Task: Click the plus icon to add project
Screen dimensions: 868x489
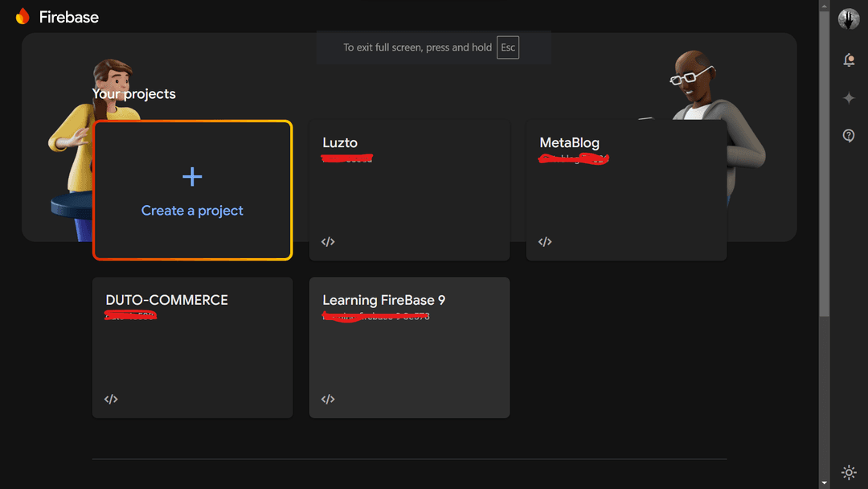Action: [x=192, y=177]
